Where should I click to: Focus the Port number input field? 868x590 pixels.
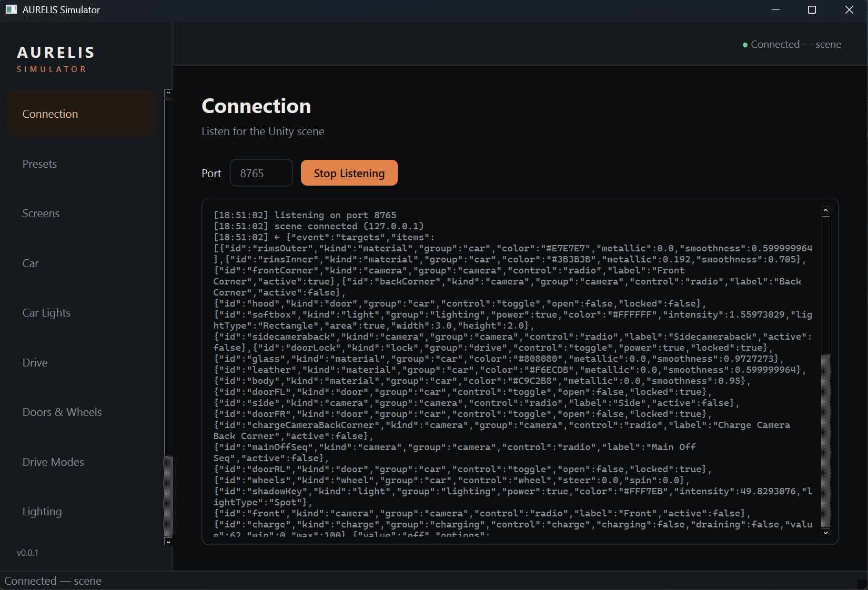click(261, 173)
